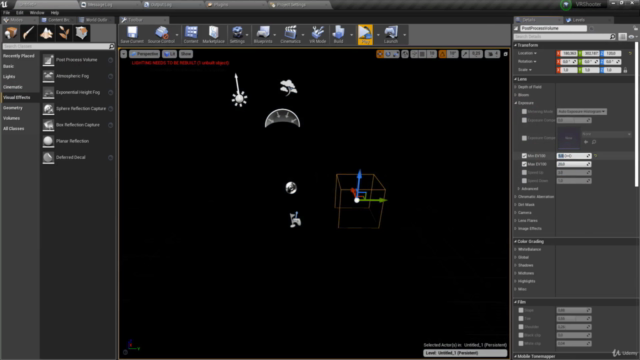The image size is (640, 360).
Task: Click the Perspective viewport button
Action: click(144, 54)
